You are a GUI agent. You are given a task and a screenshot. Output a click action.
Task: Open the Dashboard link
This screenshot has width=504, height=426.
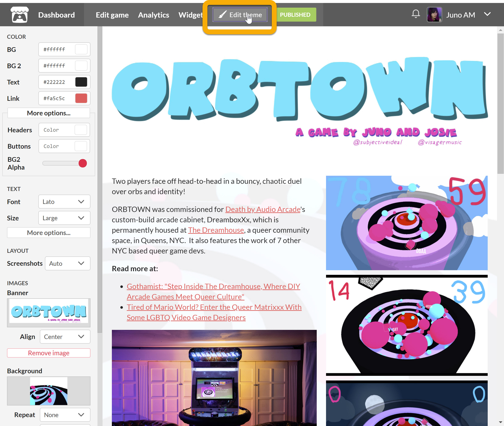tap(56, 15)
